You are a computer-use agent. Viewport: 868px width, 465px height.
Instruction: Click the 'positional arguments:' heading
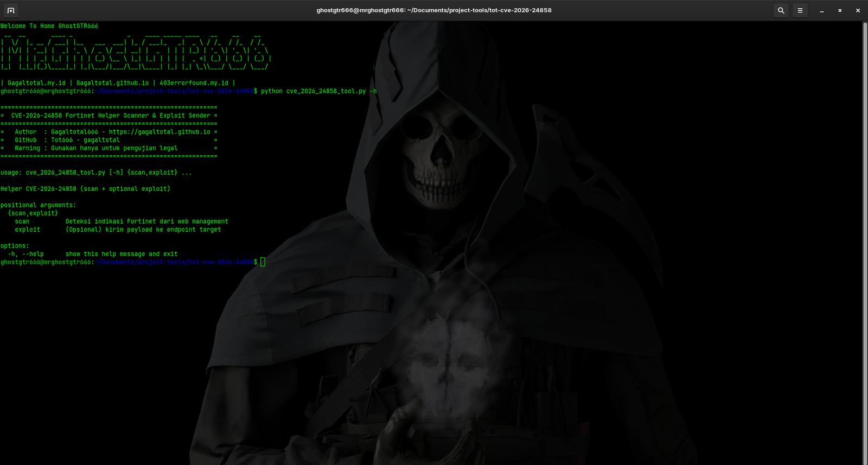[39, 205]
